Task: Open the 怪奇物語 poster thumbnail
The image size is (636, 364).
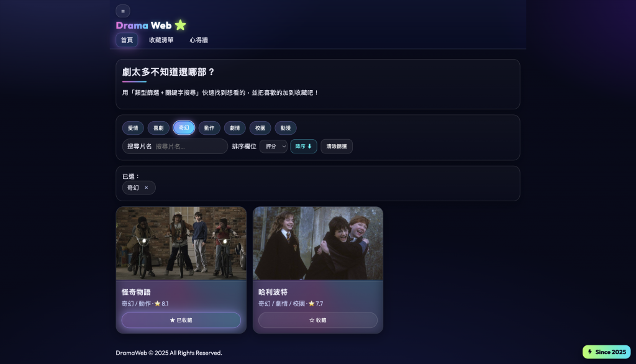Action: click(x=181, y=243)
